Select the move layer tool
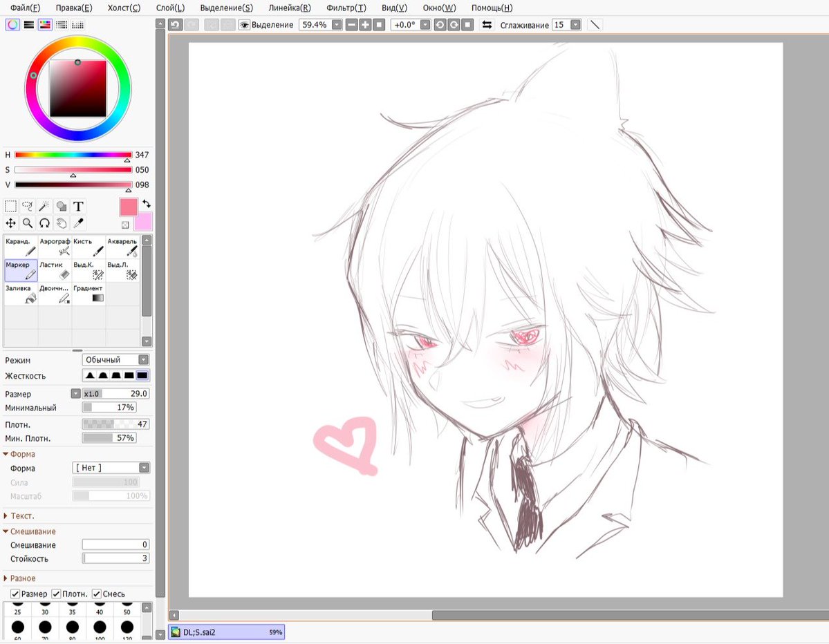 (x=10, y=223)
